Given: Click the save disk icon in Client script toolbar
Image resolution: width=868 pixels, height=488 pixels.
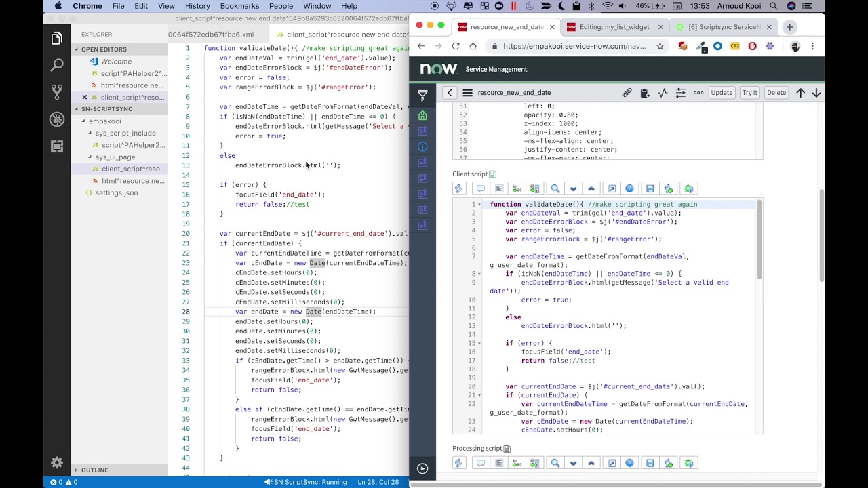Looking at the screenshot, I should (x=650, y=188).
